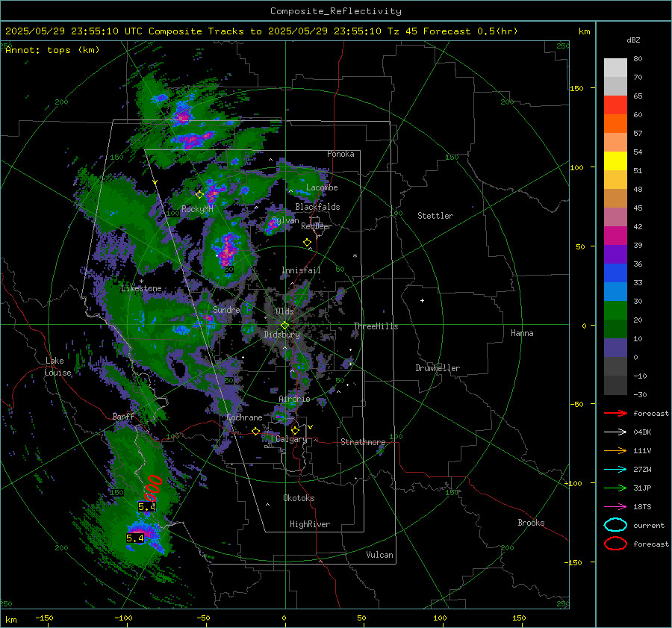Click the Stettler city label
This screenshot has height=628, width=672.
[435, 216]
